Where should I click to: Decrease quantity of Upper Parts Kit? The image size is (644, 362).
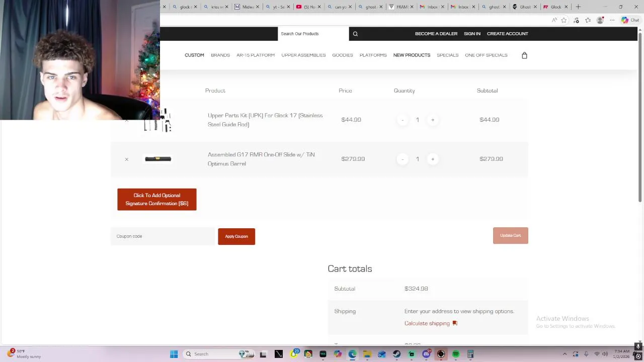pyautogui.click(x=403, y=120)
